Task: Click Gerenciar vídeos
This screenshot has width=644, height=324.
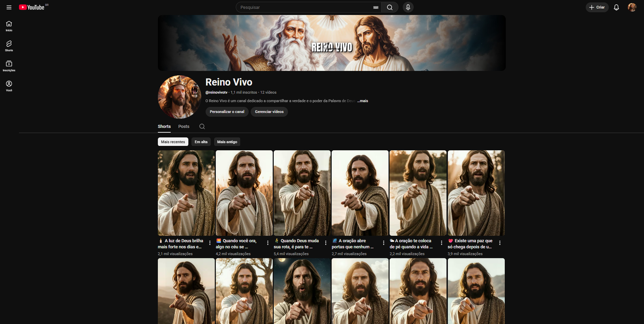Action: point(269,112)
